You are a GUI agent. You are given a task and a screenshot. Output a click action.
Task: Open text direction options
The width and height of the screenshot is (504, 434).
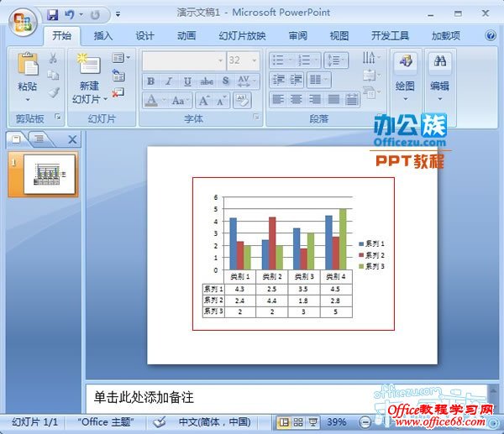[371, 58]
